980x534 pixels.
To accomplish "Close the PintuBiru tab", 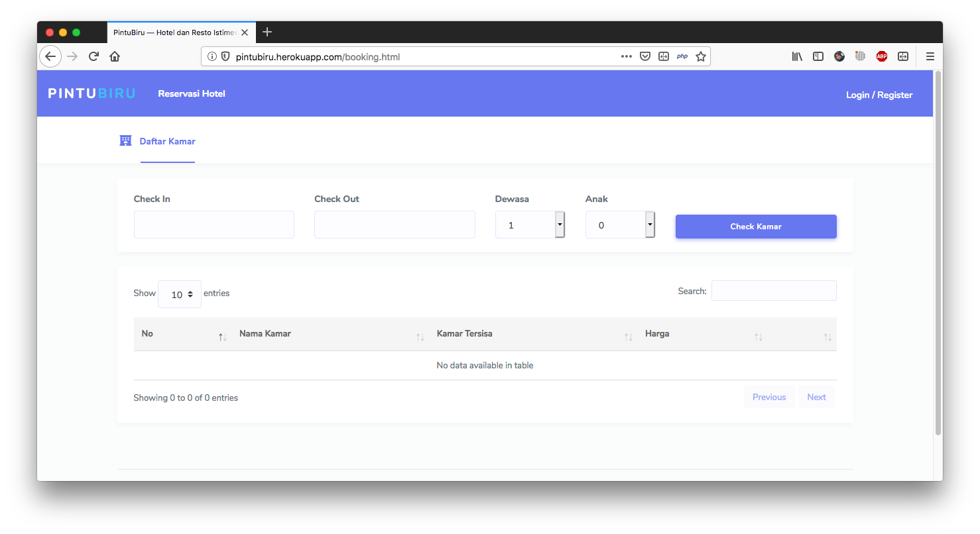I will tap(244, 32).
